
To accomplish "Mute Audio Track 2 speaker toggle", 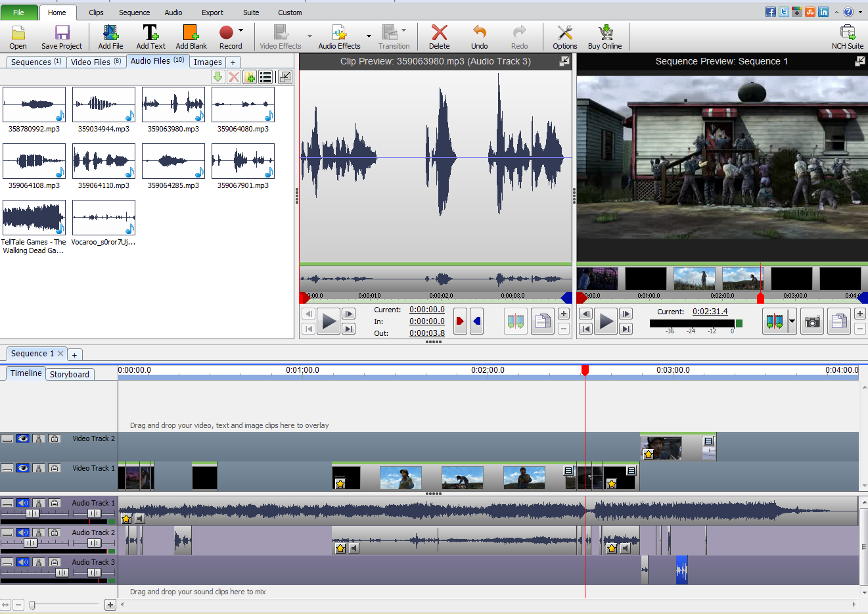I will pos(23,532).
